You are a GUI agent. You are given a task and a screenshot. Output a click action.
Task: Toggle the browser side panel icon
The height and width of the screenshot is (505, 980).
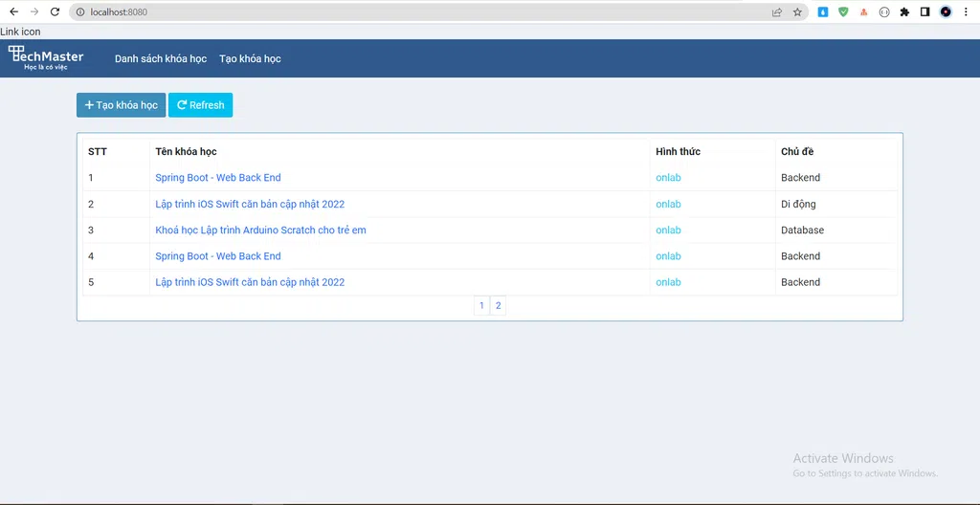coord(925,11)
